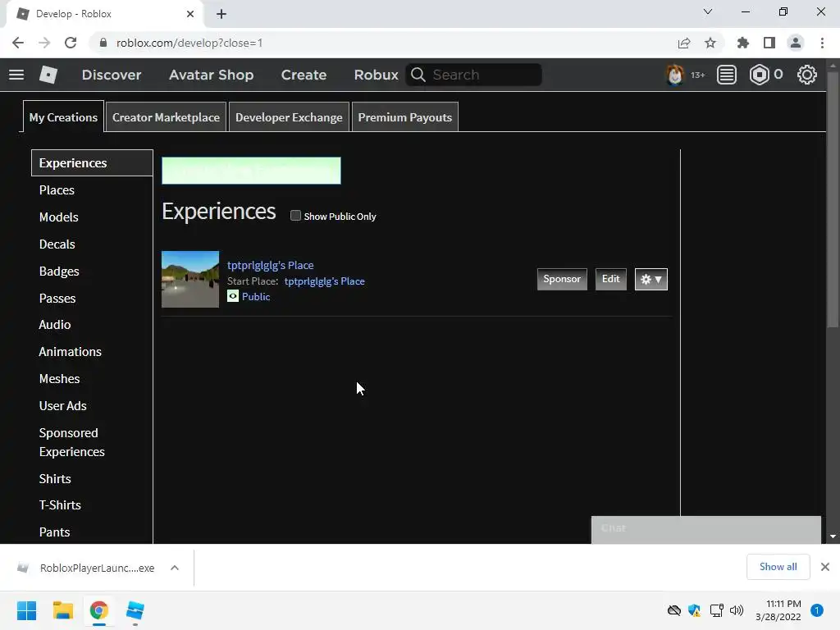
Task: Select Badges in the sidebar
Action: coord(59,271)
